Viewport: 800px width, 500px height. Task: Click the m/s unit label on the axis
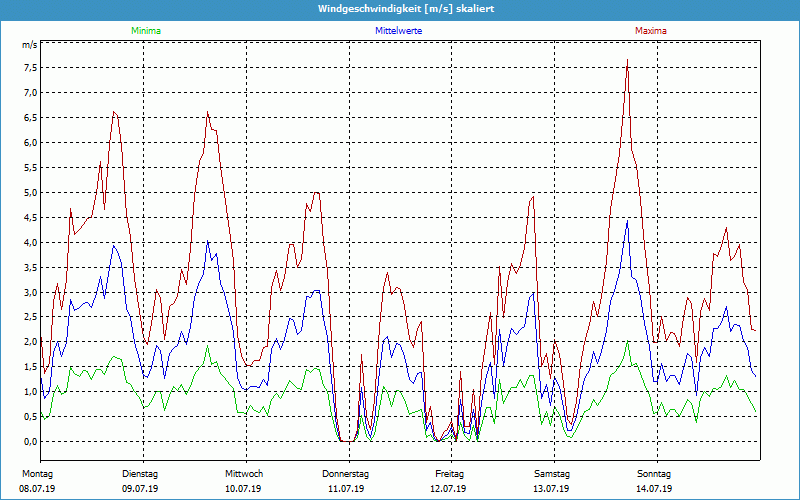[30, 45]
